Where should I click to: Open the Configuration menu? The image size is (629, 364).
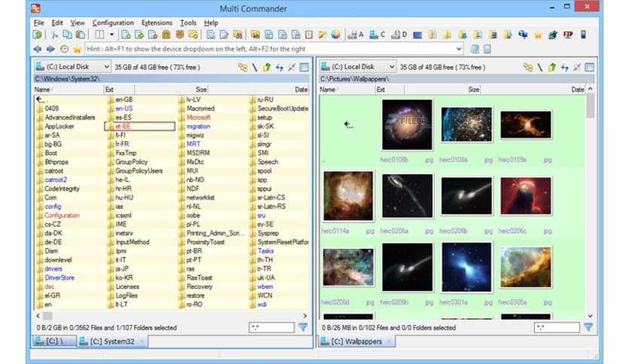pyautogui.click(x=113, y=23)
